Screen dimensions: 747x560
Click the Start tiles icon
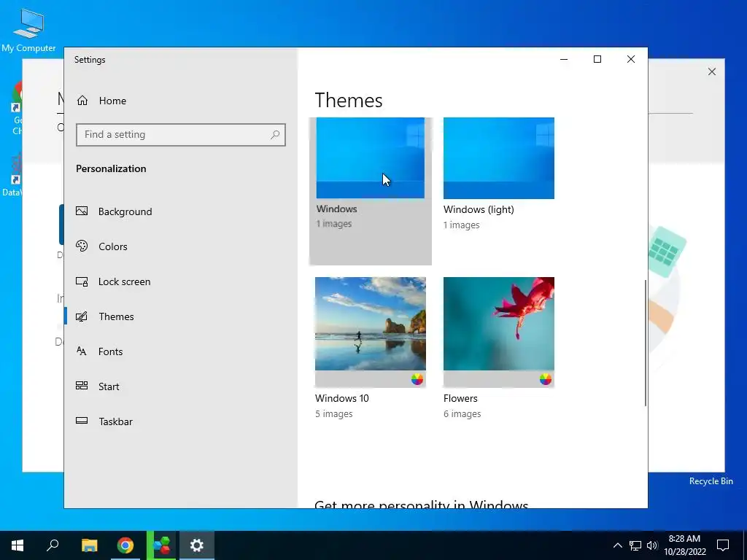click(x=82, y=386)
